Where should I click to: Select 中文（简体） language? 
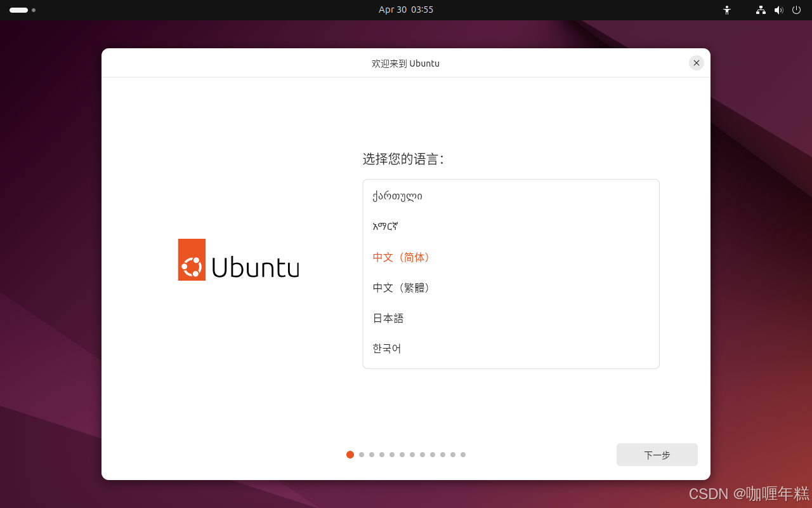coord(511,257)
